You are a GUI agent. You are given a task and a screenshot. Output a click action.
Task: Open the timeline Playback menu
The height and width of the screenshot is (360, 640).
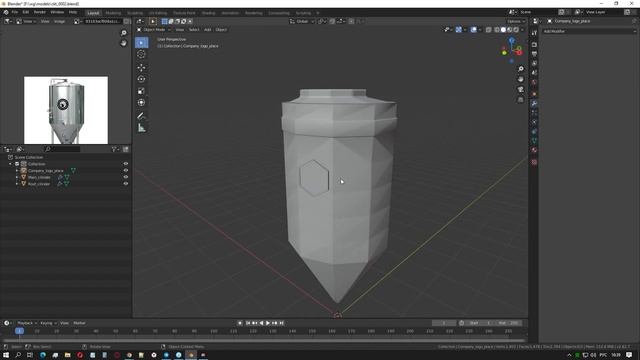pyautogui.click(x=27, y=323)
